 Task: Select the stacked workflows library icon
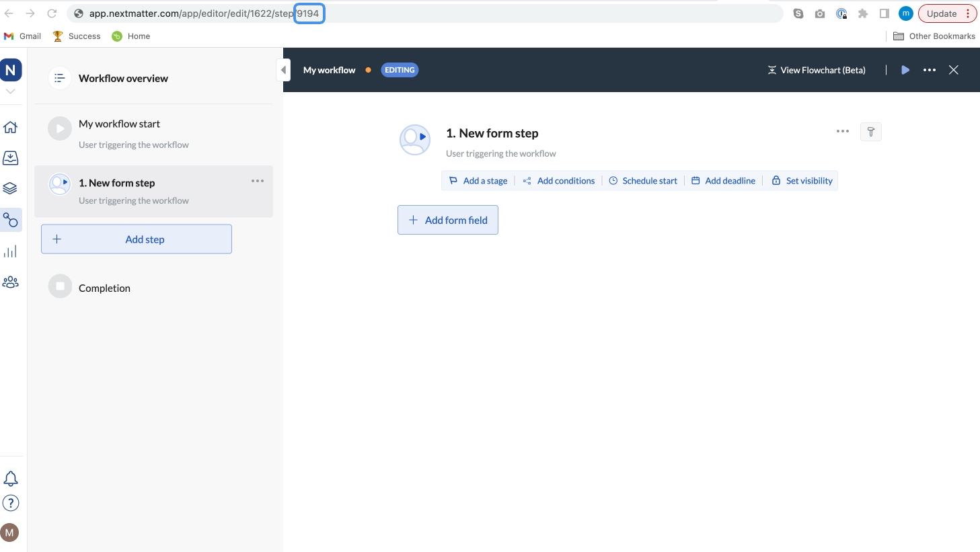tap(11, 188)
